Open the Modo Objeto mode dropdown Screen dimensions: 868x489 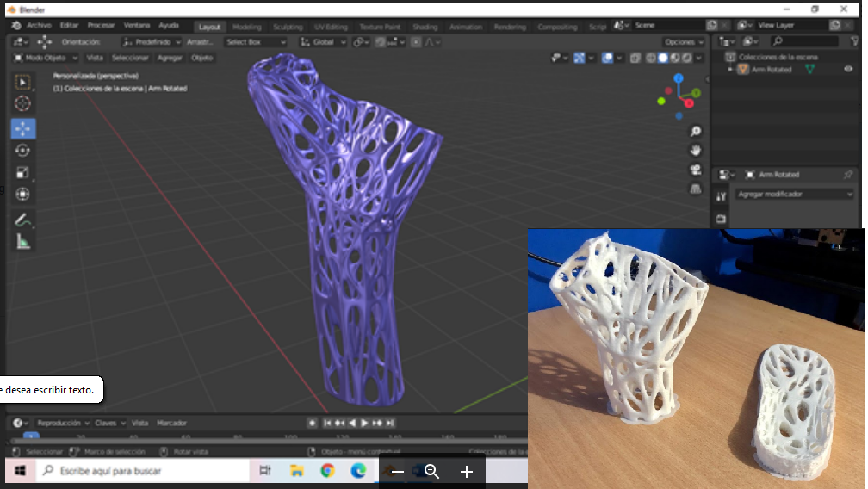(46, 58)
